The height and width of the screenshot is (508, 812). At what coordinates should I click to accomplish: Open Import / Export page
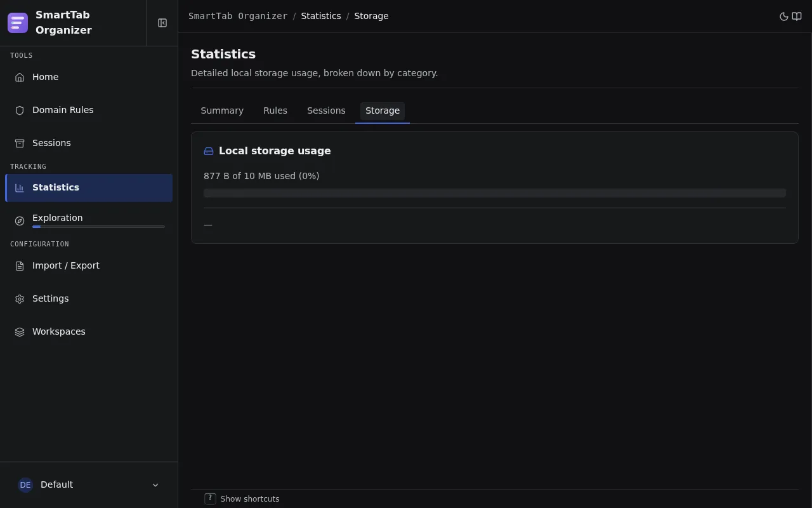(89, 266)
